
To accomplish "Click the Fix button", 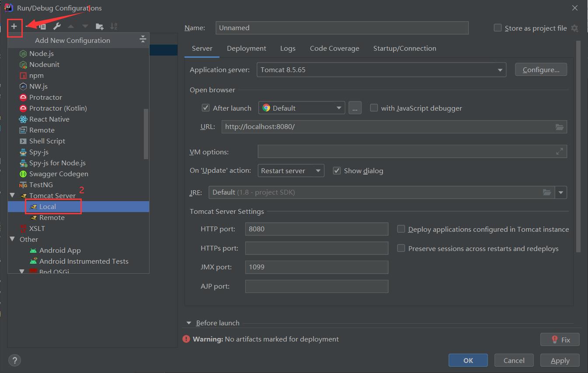I will [560, 339].
